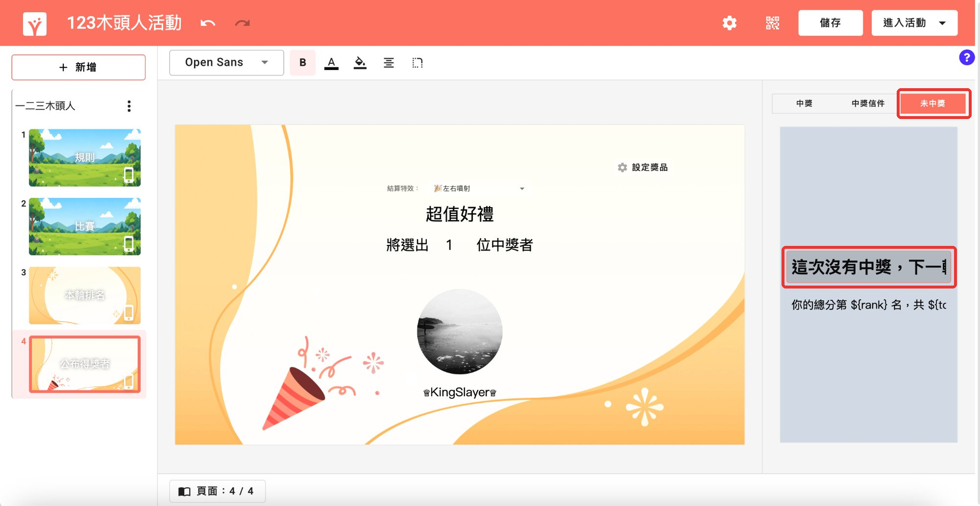
Task: Click the mobile icon on slide 2 比賽
Action: click(x=129, y=244)
